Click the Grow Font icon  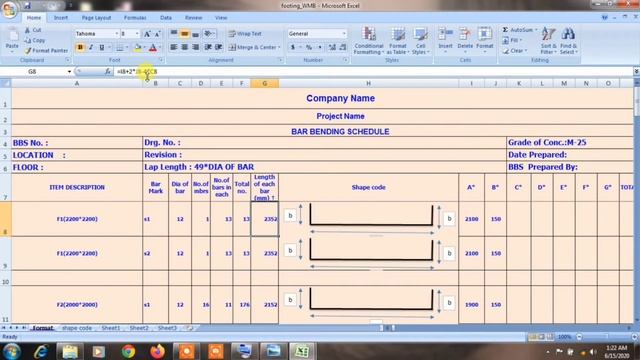[x=147, y=33]
